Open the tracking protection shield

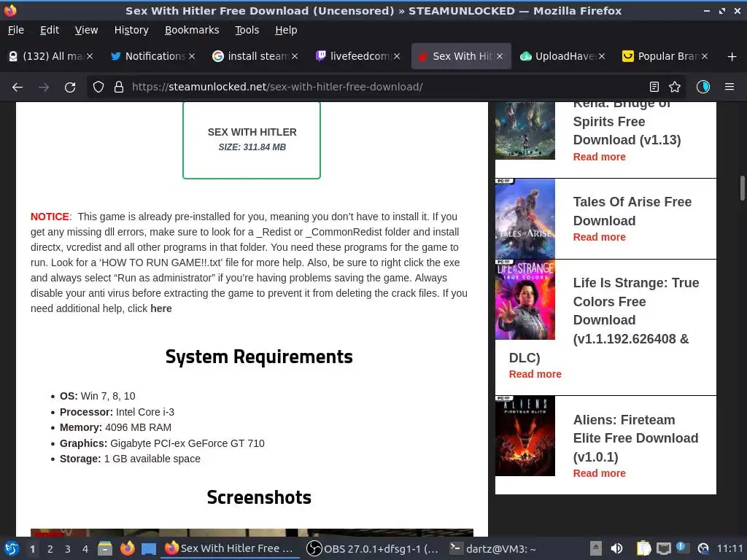click(98, 87)
